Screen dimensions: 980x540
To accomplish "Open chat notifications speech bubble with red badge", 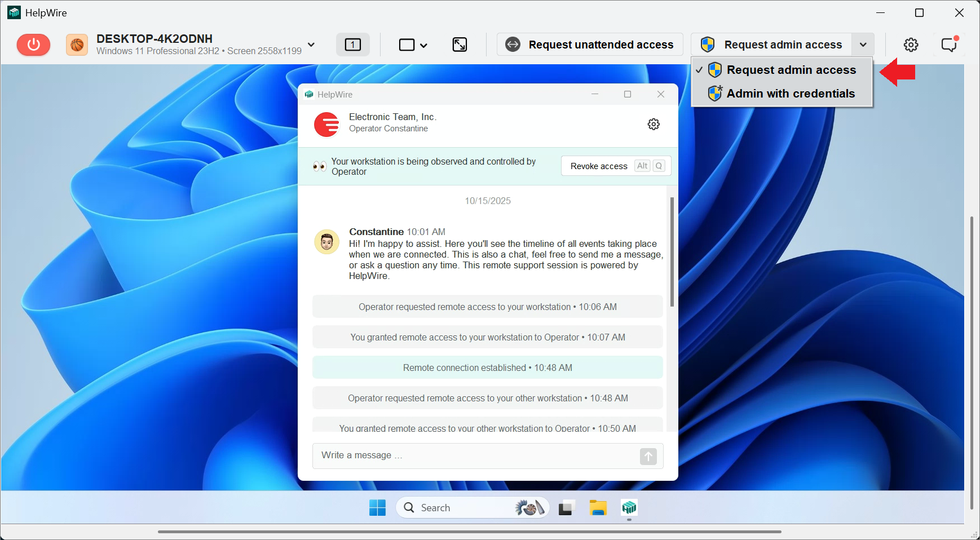I will click(x=950, y=45).
